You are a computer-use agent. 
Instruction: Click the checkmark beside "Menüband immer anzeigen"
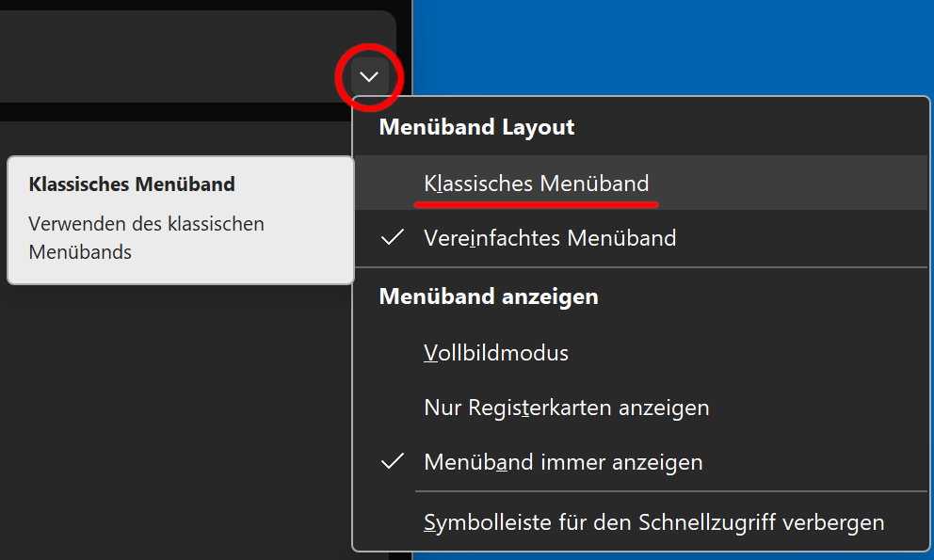[x=393, y=462]
